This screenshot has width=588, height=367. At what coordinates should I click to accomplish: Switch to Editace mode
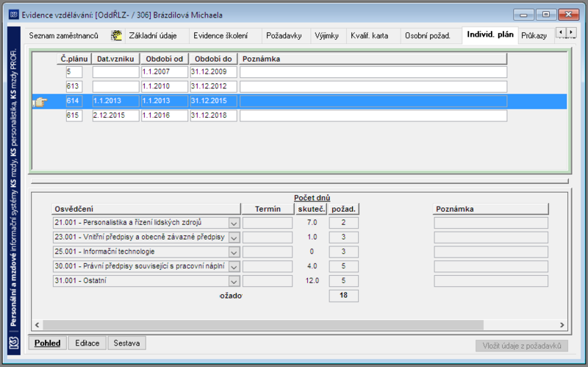87,343
